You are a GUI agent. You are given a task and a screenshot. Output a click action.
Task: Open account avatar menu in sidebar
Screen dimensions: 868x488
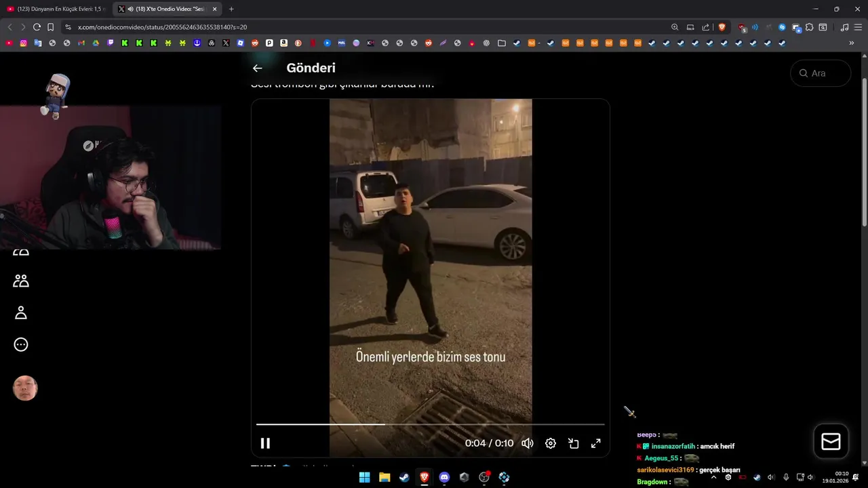point(25,388)
